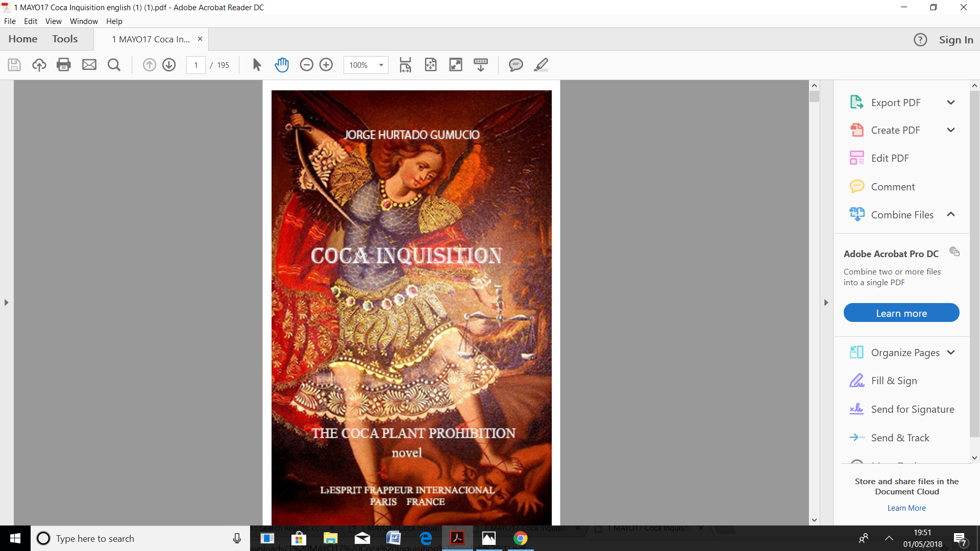Click the book cover page image
Viewport: 980px width, 551px height.
411,308
